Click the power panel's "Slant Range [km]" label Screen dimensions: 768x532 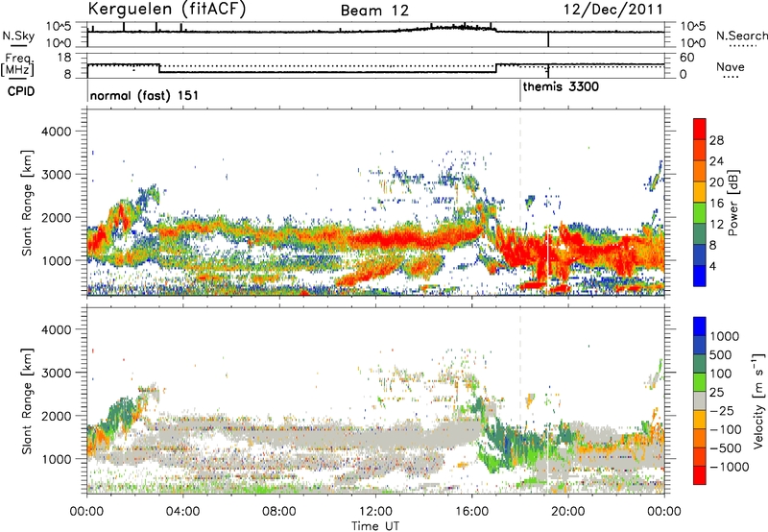tap(27, 203)
